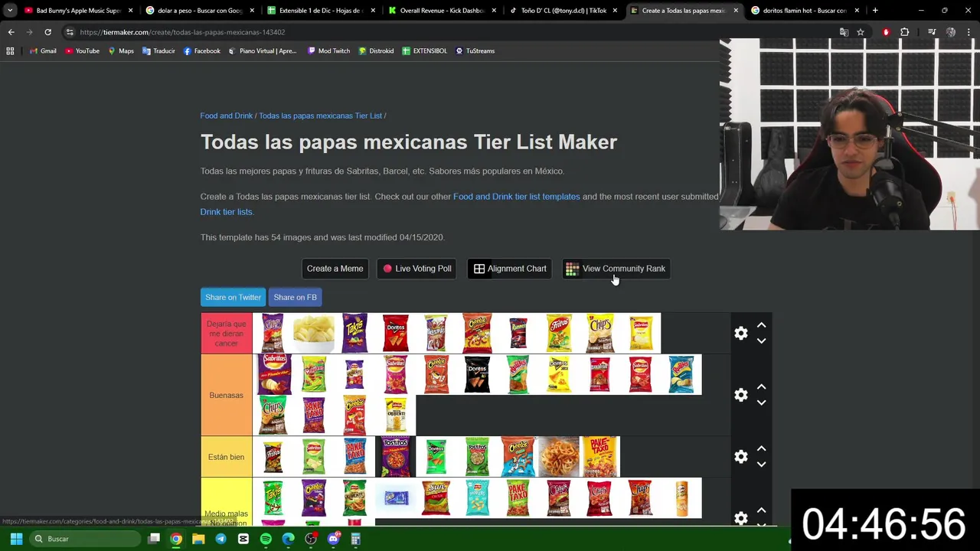Viewport: 980px width, 551px height.
Task: Switch to the Extensible 1 de Dic sheets tab
Action: [x=320, y=11]
